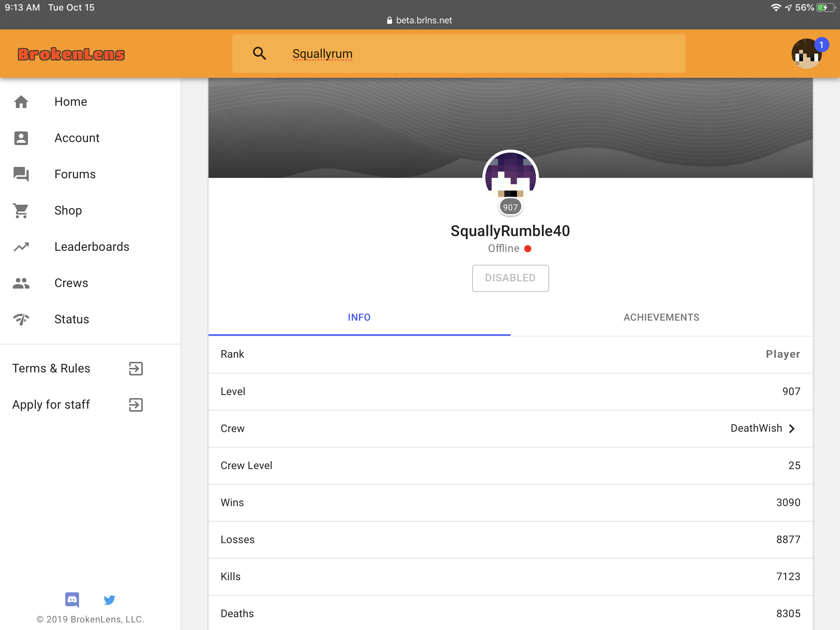Click the Home house icon
The image size is (840, 630).
21,102
